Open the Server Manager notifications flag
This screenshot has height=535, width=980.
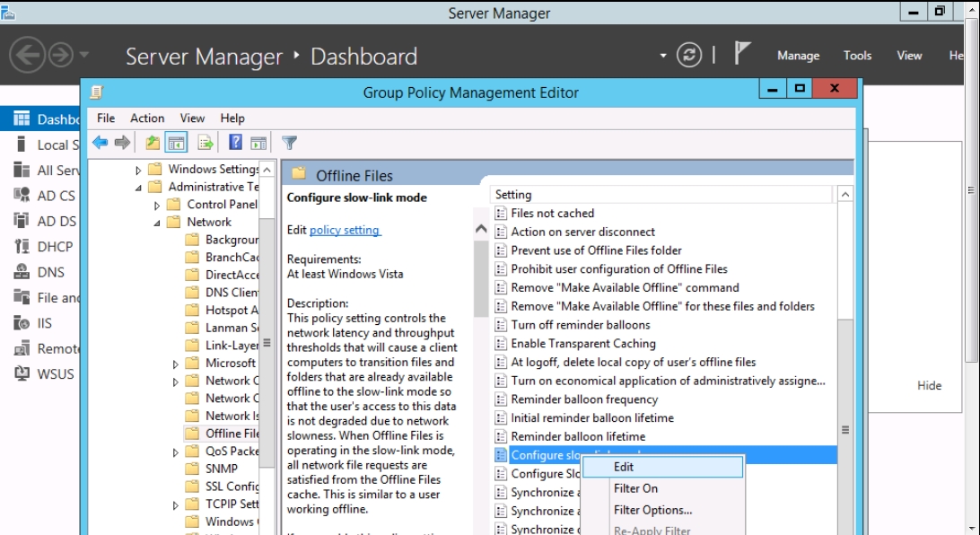741,53
